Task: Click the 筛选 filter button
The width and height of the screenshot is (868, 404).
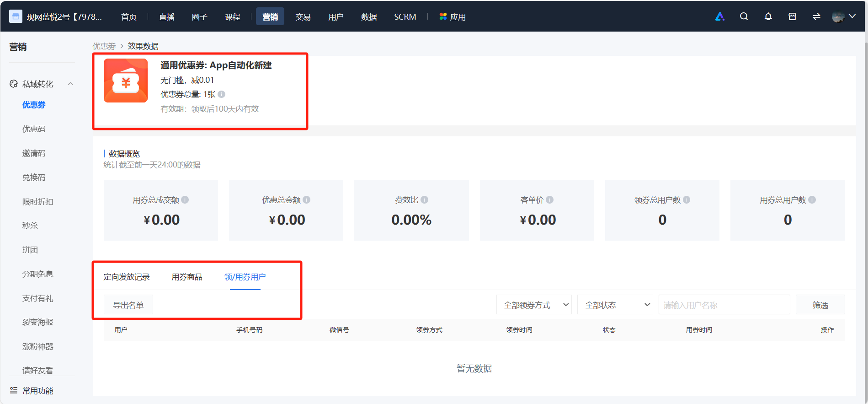Action: (x=820, y=305)
